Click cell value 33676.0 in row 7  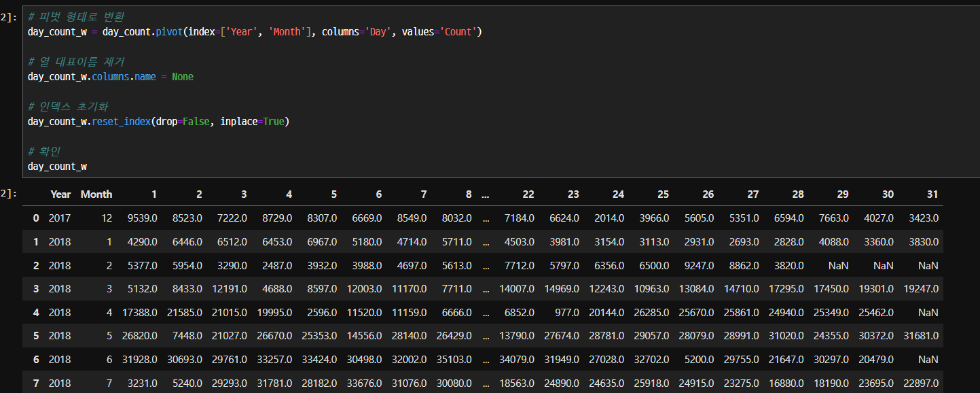tap(364, 383)
